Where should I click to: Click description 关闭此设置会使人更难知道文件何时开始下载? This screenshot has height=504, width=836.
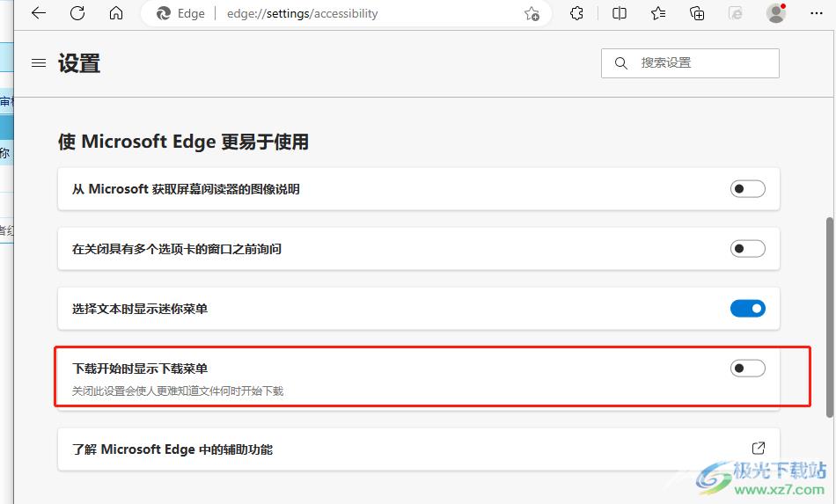click(178, 391)
